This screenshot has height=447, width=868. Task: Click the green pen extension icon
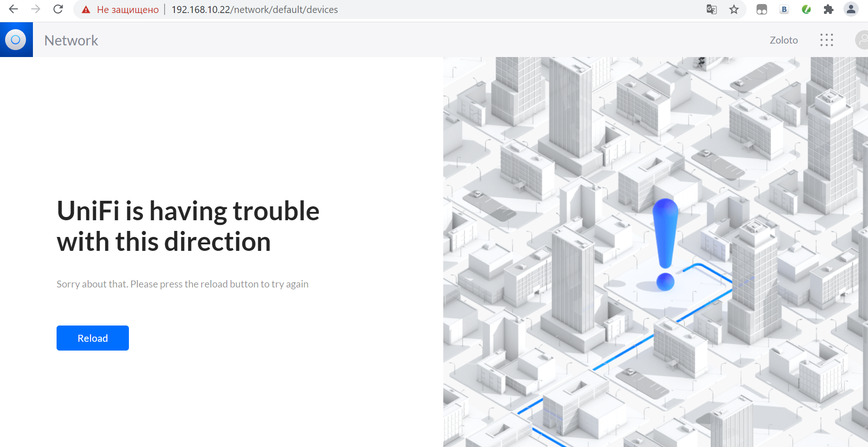(x=806, y=9)
